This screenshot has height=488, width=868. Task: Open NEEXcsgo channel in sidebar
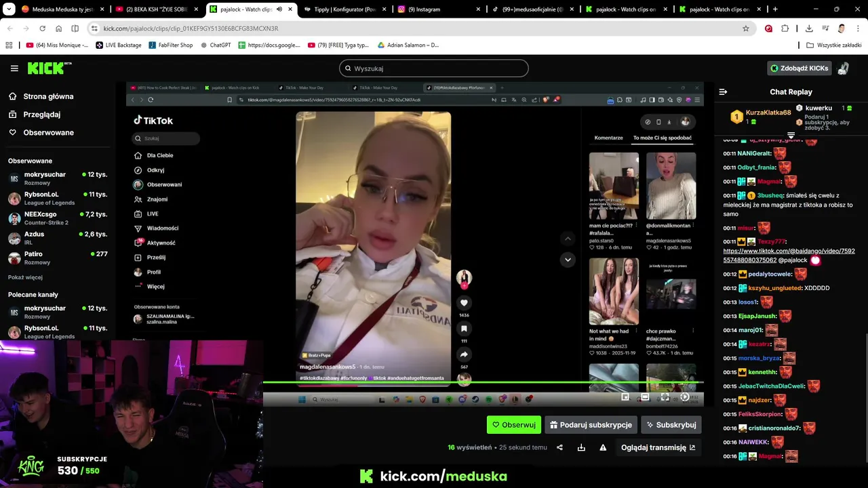[58, 218]
